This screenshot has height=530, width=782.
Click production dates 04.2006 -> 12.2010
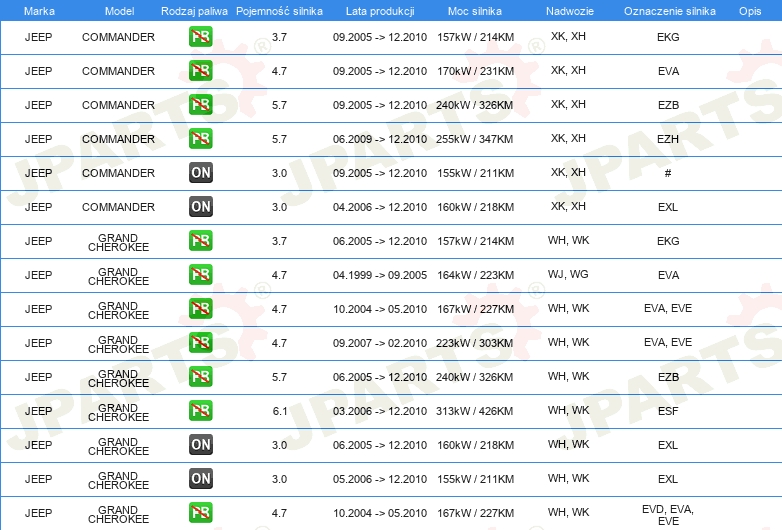tap(380, 207)
